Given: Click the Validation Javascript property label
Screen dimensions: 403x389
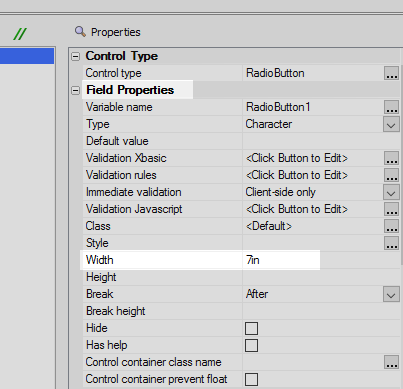Looking at the screenshot, I should 134,209.
